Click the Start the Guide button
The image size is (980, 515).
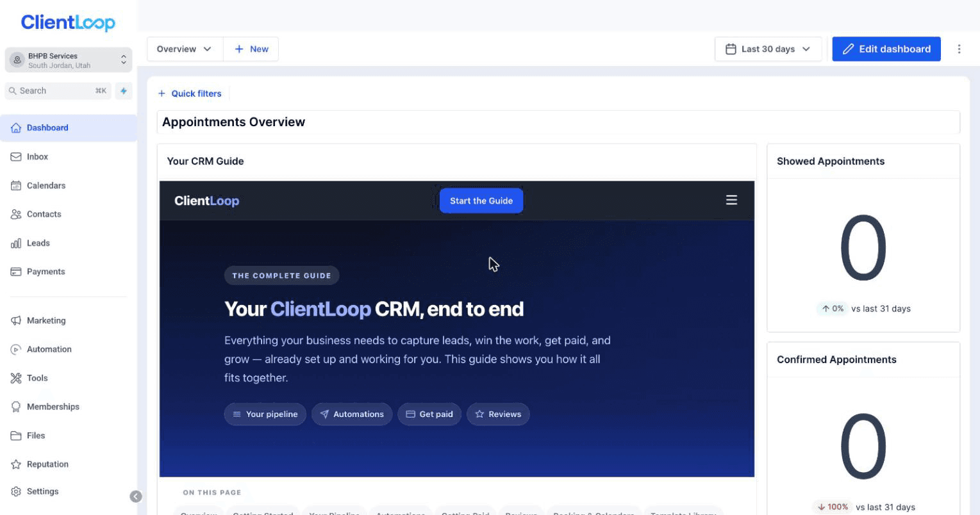(x=481, y=200)
